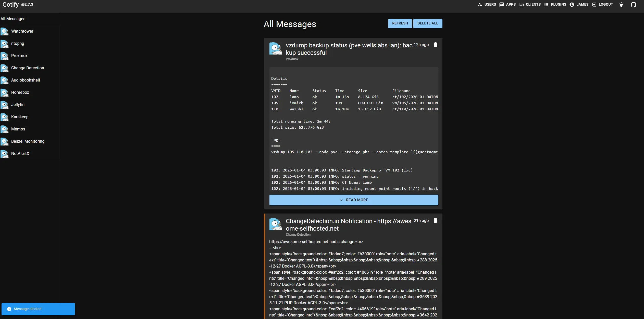
Task: Click the Watchtower gopher icon
Action: pos(4,31)
